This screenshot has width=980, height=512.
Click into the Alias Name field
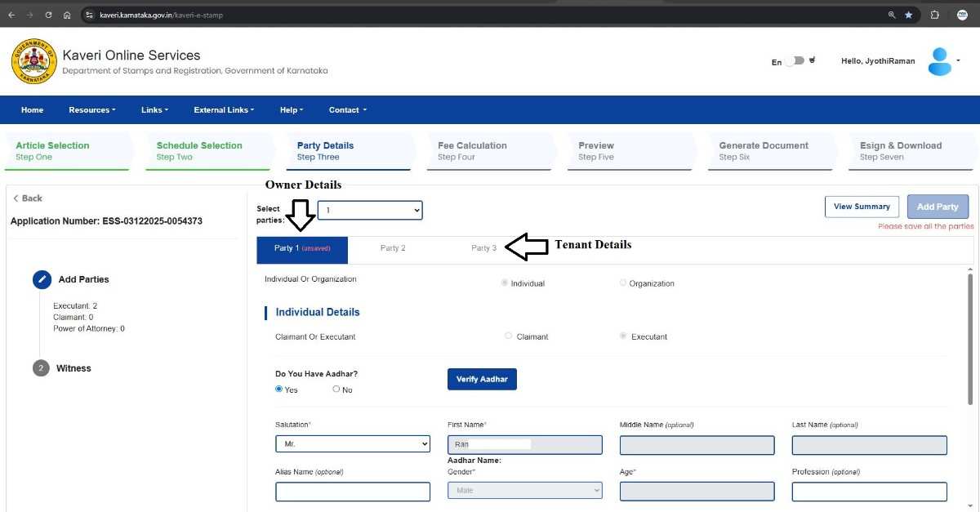coord(353,492)
